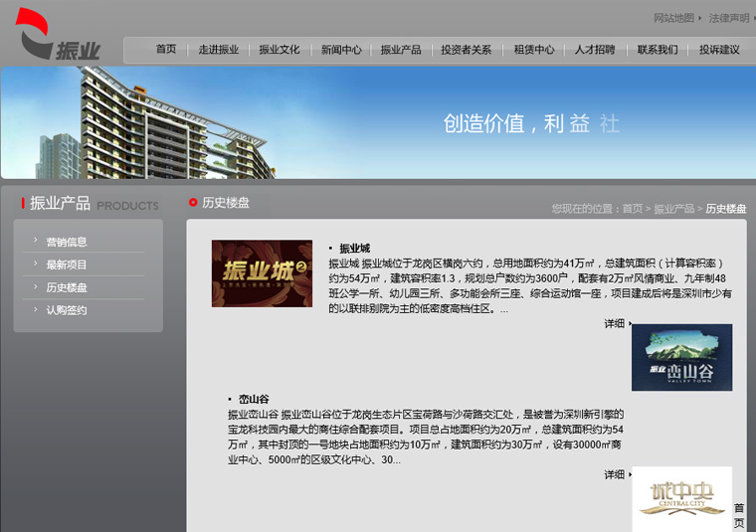Click the 创造价值 banner slogan image

531,123
